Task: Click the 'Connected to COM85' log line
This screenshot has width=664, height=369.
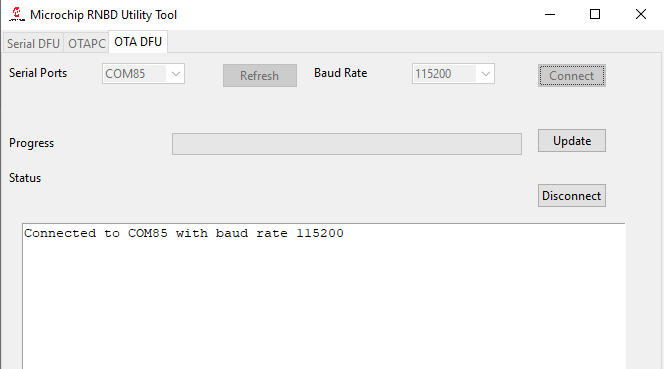Action: tap(184, 233)
